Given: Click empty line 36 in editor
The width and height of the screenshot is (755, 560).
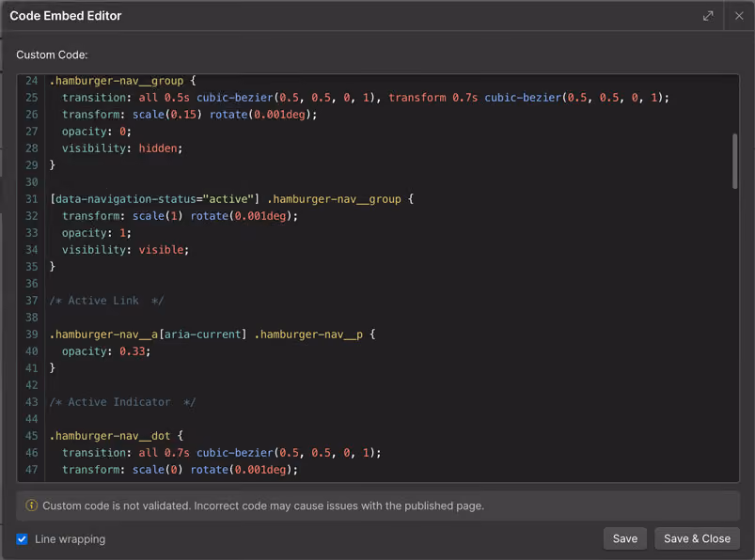Looking at the screenshot, I should (388, 284).
